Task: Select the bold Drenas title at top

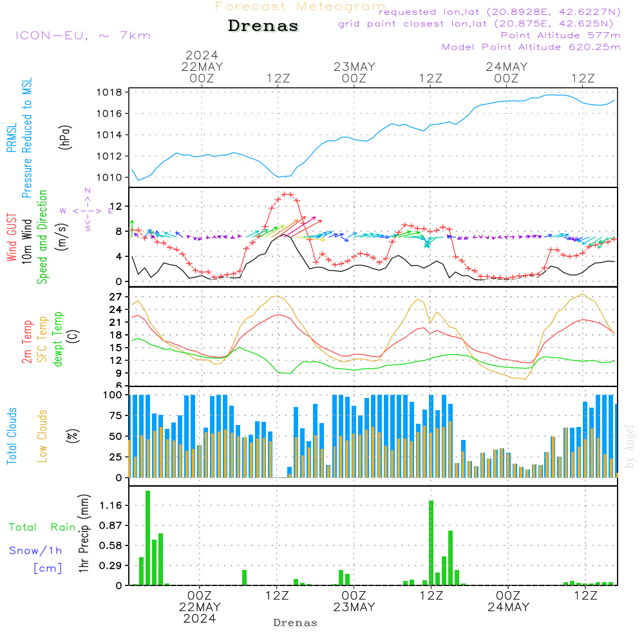Action: pyautogui.click(x=263, y=26)
